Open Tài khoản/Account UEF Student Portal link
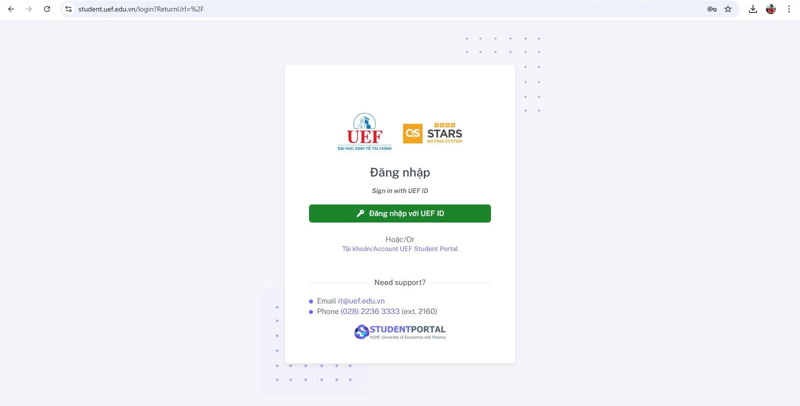 coord(400,249)
